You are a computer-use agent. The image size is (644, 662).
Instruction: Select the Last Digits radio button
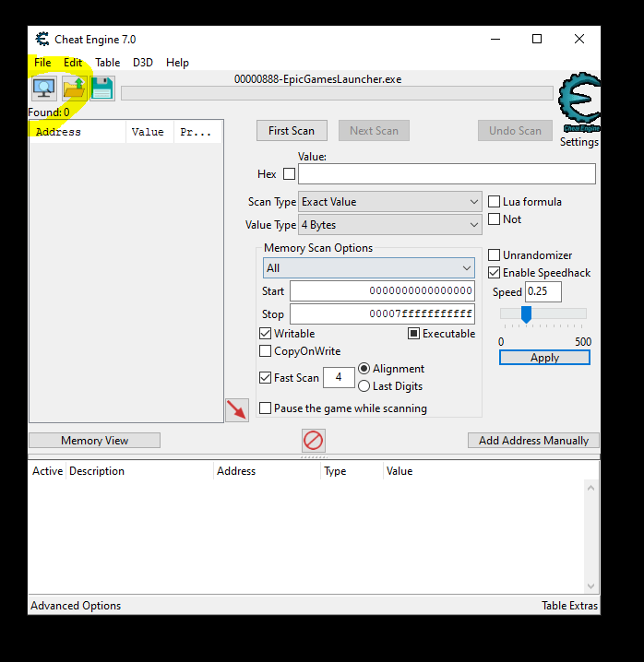pos(364,386)
